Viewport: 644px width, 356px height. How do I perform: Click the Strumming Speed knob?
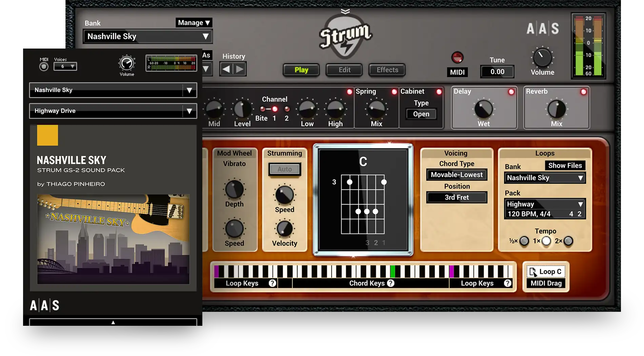point(284,195)
